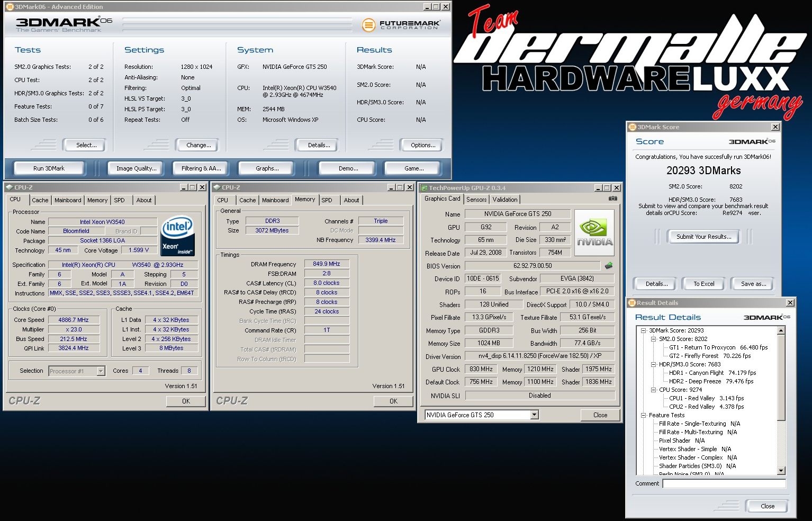Image resolution: width=812 pixels, height=521 pixels.
Task: Select GT2 - Firefly Forest result
Action: [710, 356]
